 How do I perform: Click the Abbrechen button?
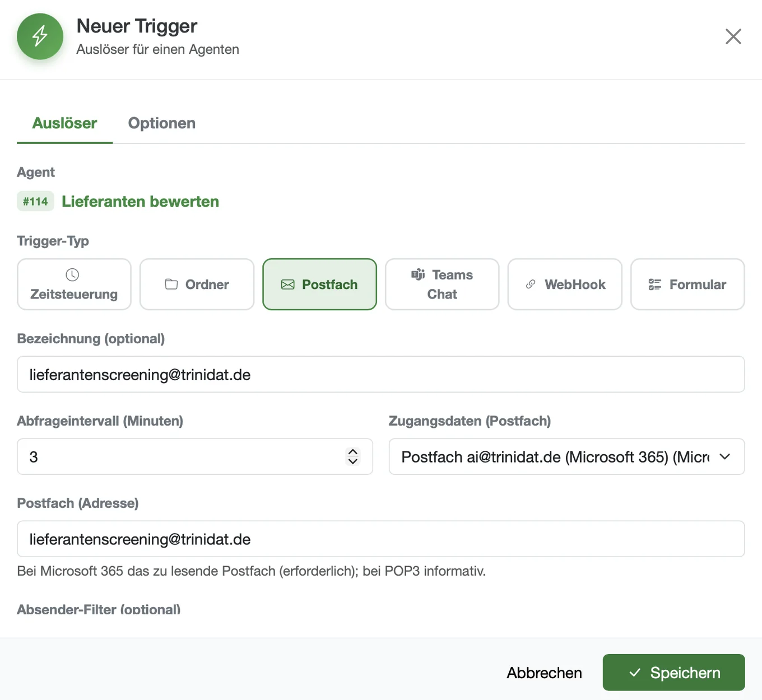544,673
